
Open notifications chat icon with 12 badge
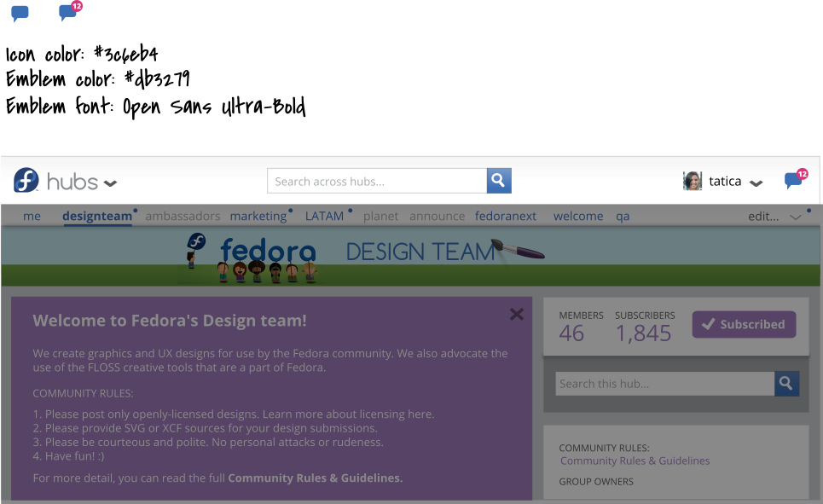point(796,179)
